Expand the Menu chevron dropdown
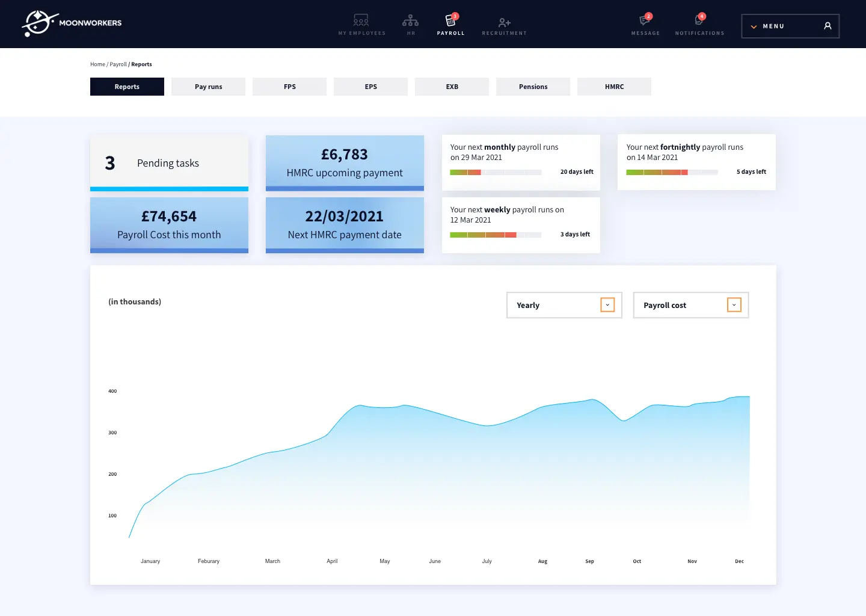The height and width of the screenshot is (616, 866). 754,26
